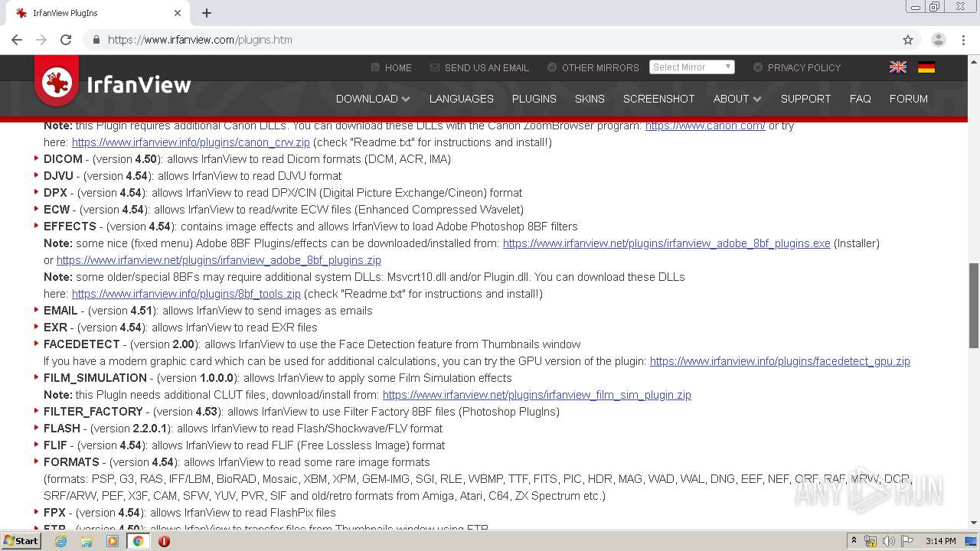Click the HOME link in top bar

coord(391,67)
